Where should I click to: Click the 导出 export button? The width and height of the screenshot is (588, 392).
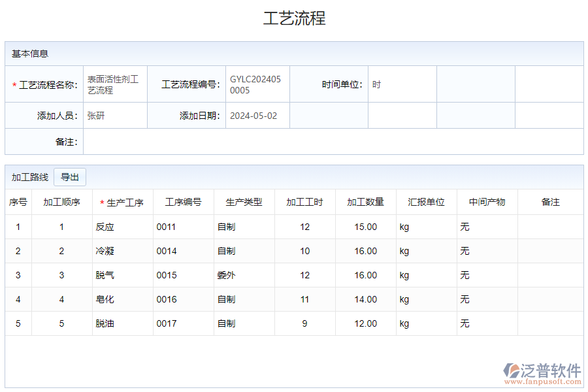tap(70, 176)
